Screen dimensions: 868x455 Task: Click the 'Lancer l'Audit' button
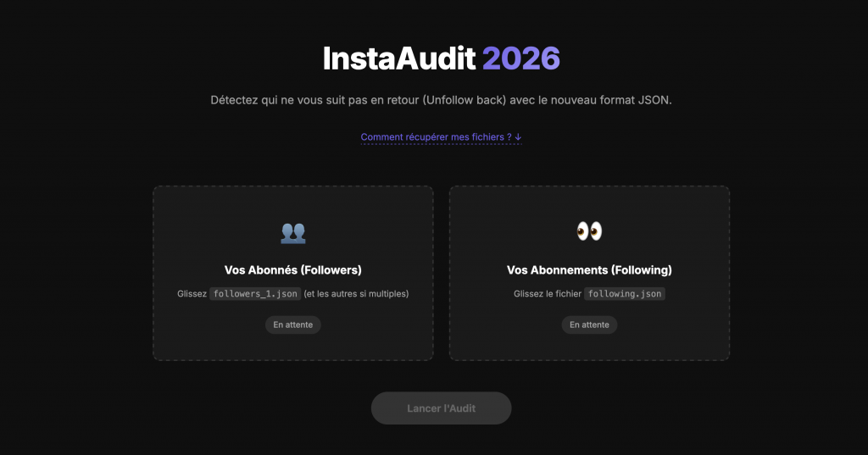441,408
